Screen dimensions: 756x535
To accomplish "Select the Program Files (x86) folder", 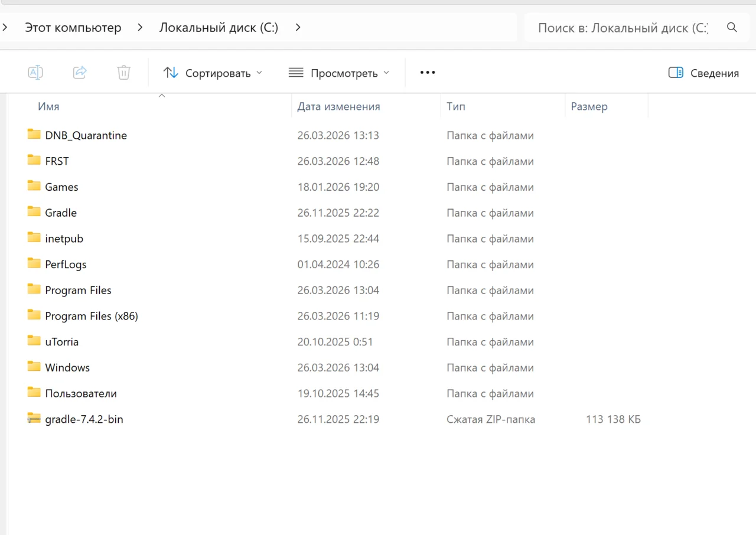I will pos(92,316).
